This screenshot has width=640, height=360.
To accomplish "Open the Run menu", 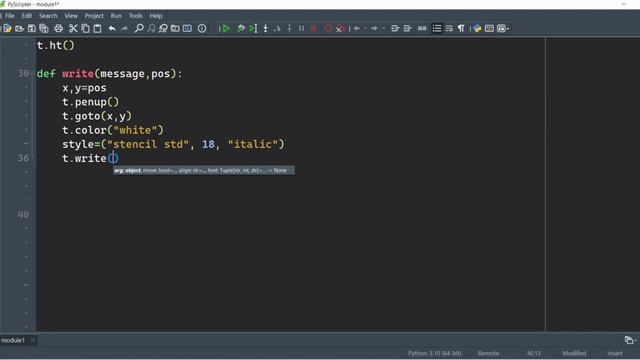I will tap(116, 16).
